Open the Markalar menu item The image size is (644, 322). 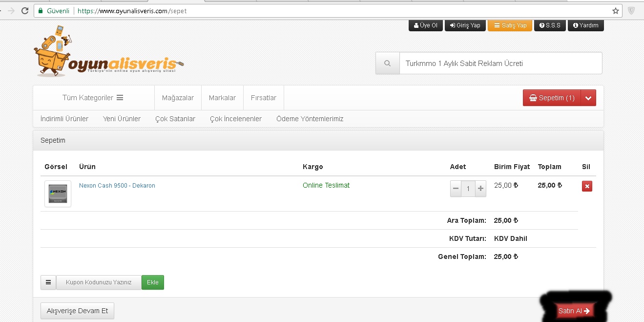[222, 98]
